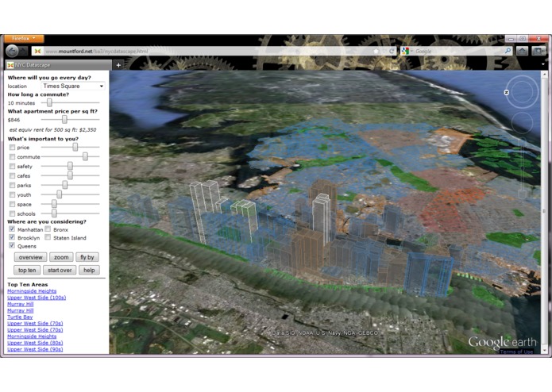This screenshot has height=392, width=552.
Task: Open the Upper West Side (80s) link
Action: coord(35,343)
